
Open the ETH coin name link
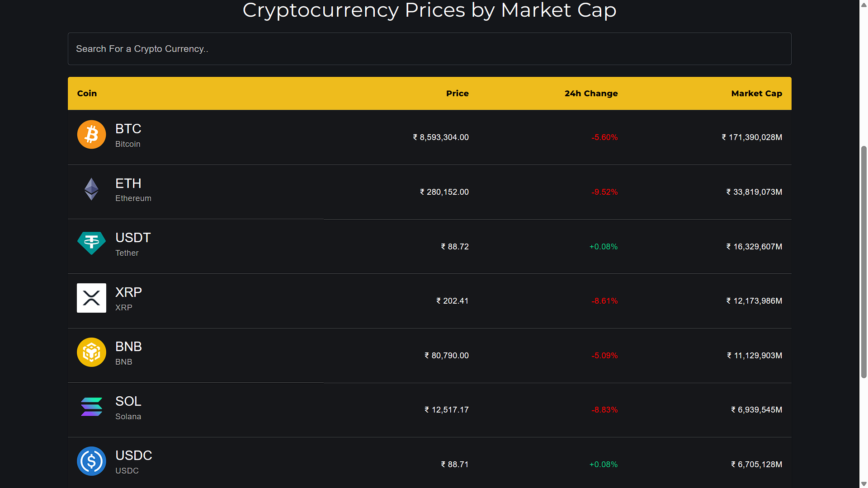[x=128, y=183]
